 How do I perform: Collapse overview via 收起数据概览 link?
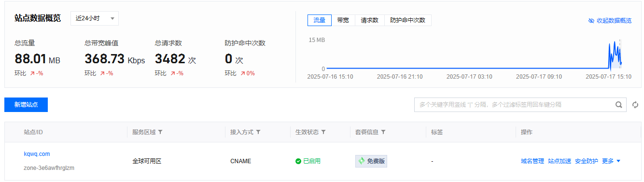pos(610,21)
